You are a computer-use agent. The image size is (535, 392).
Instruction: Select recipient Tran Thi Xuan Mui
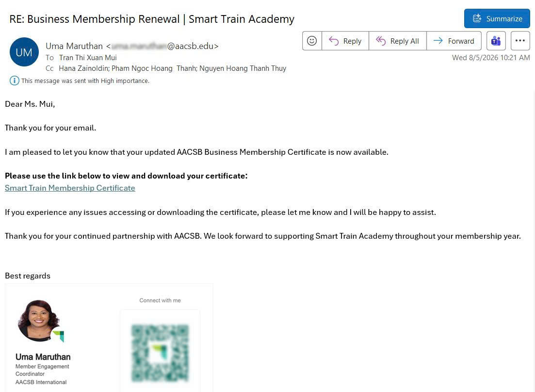(88, 58)
